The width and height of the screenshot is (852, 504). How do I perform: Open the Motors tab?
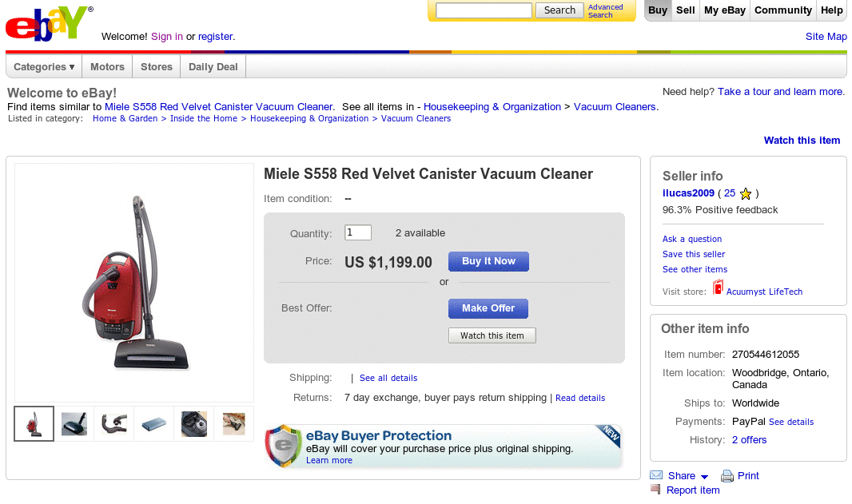107,67
